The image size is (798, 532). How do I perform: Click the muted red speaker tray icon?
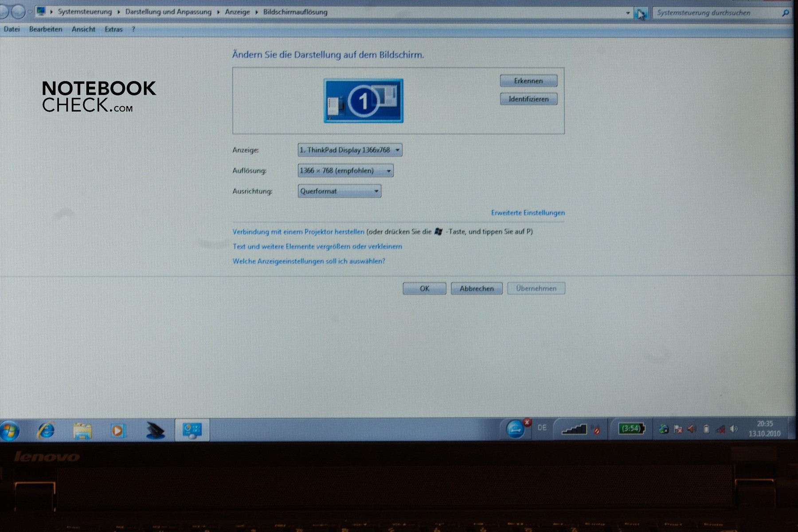pyautogui.click(x=692, y=429)
